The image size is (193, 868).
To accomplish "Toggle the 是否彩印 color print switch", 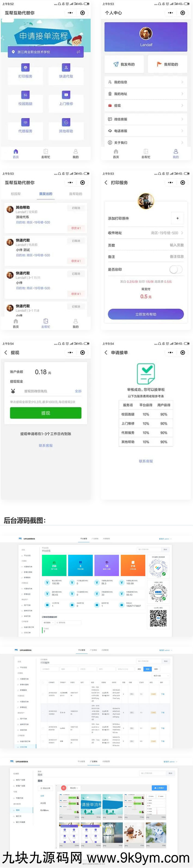I will 176,269.
